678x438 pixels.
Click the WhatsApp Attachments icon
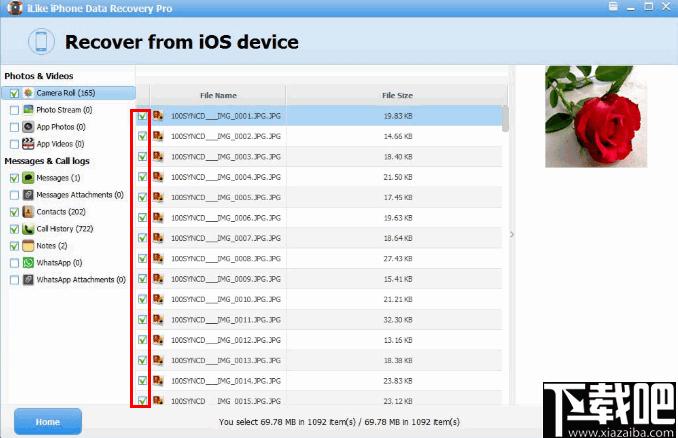click(x=28, y=280)
